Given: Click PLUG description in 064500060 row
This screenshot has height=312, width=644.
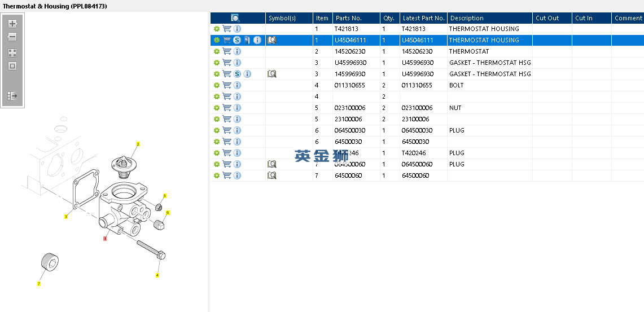Looking at the screenshot, I should pyautogui.click(x=490, y=164).
